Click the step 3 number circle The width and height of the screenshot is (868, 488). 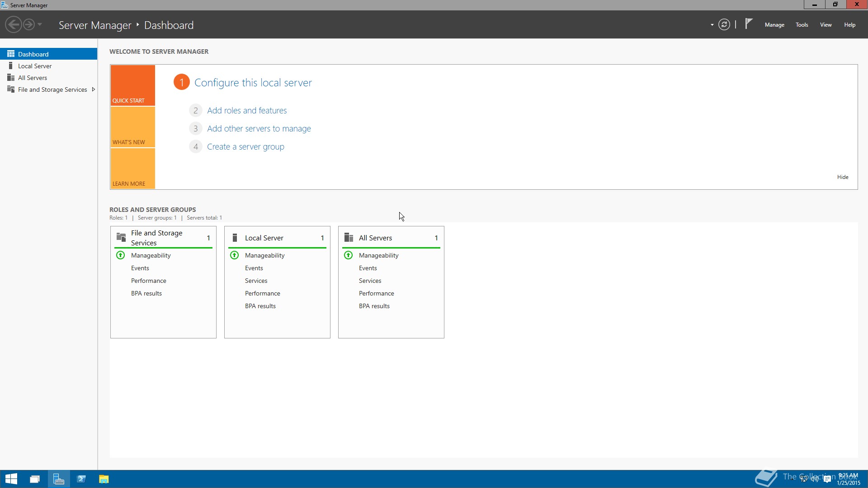(195, 128)
